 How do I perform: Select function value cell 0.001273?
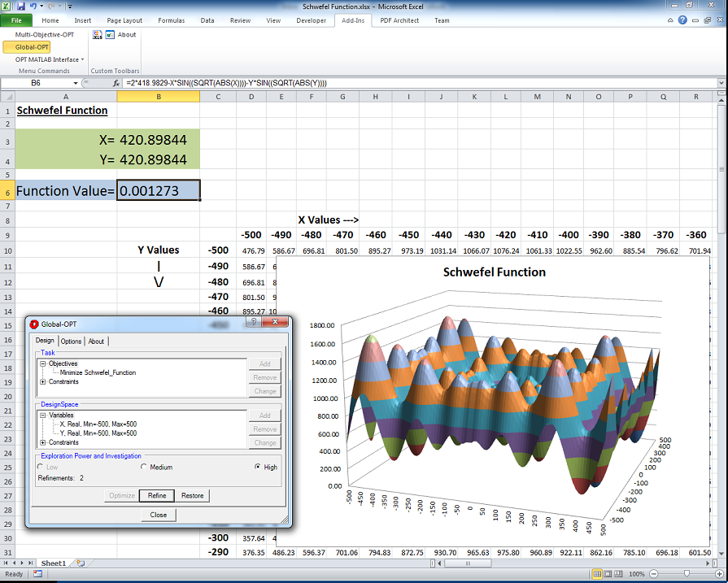[x=159, y=191]
